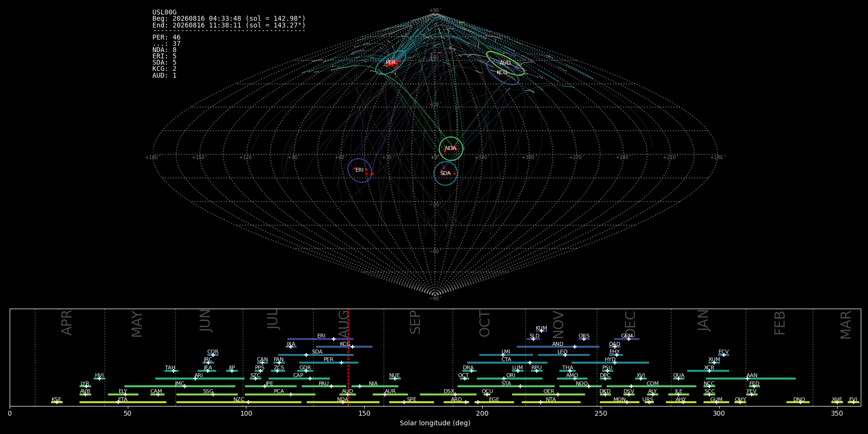Click the ORS shower label in the timeline
This screenshot has height=434, width=868.
coord(584,336)
